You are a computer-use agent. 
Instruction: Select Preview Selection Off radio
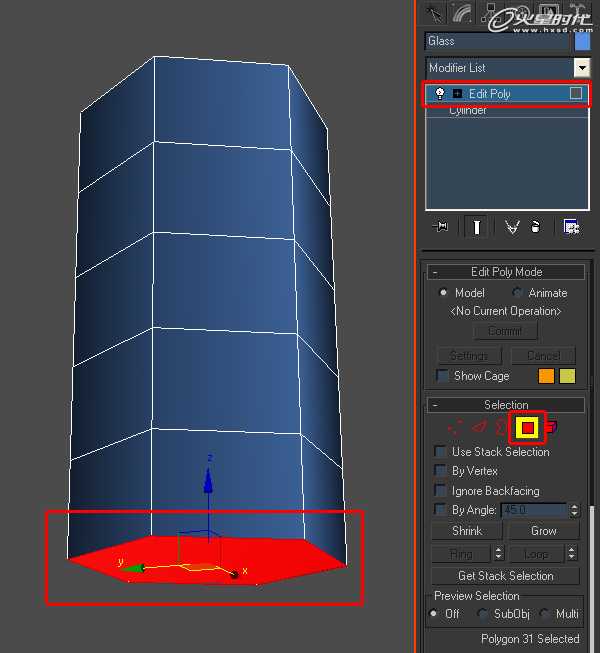(434, 614)
